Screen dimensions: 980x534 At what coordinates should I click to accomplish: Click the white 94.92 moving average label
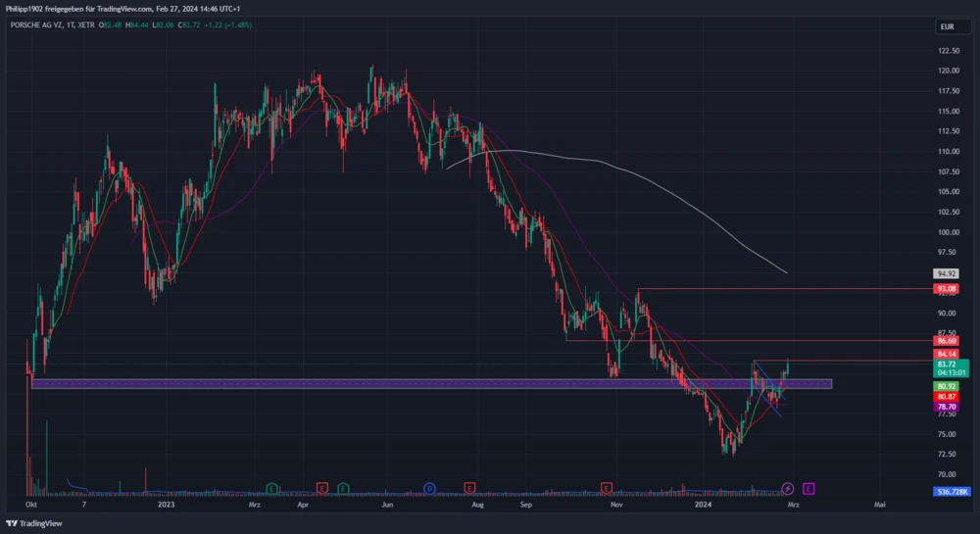(x=946, y=274)
